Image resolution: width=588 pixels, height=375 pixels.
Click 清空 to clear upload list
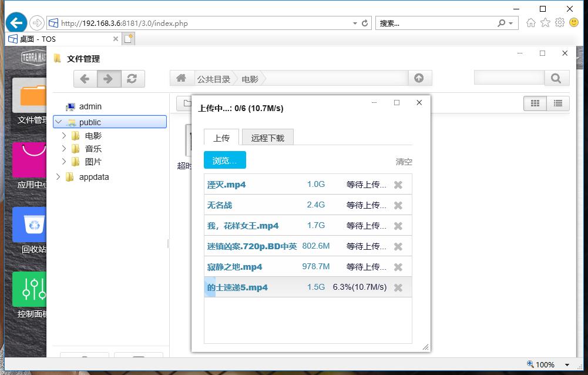click(404, 162)
